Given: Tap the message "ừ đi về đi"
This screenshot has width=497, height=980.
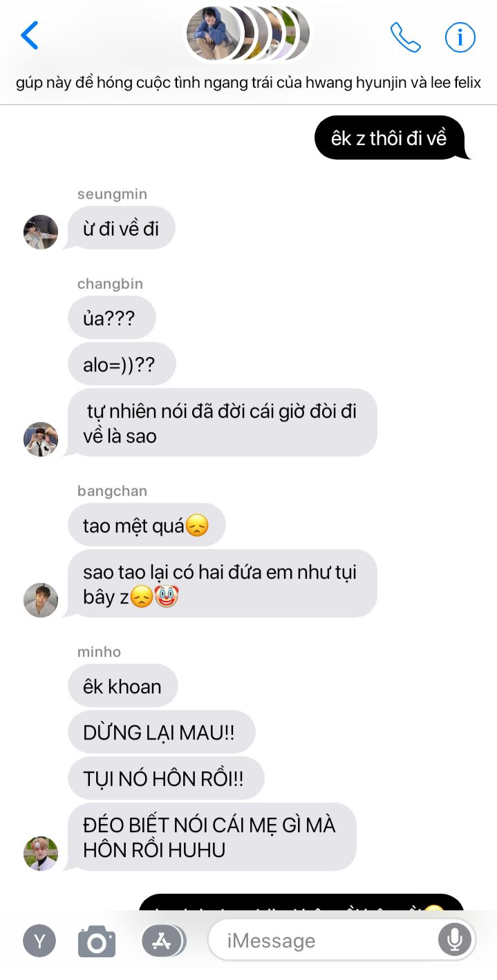Looking at the screenshot, I should (x=121, y=228).
